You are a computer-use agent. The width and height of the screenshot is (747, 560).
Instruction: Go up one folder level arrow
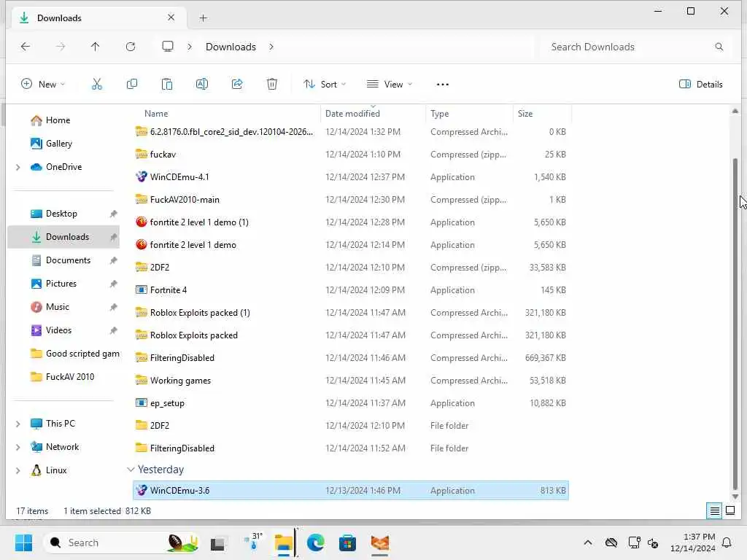coord(96,47)
